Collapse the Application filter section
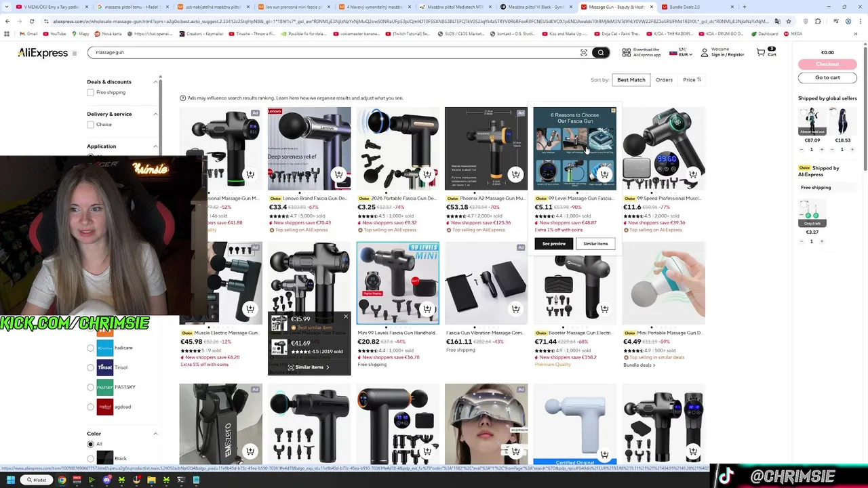The width and height of the screenshot is (868, 488). coord(155,146)
